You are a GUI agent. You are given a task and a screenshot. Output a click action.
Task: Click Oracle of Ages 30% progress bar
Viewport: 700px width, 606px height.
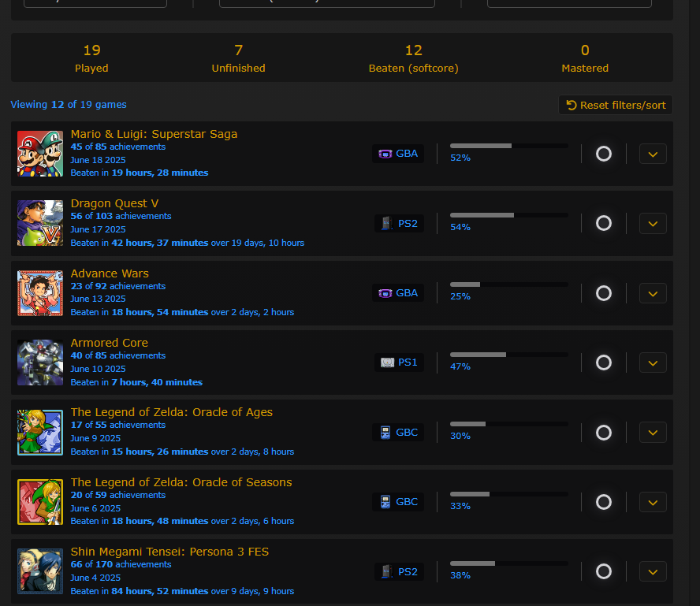coord(509,424)
